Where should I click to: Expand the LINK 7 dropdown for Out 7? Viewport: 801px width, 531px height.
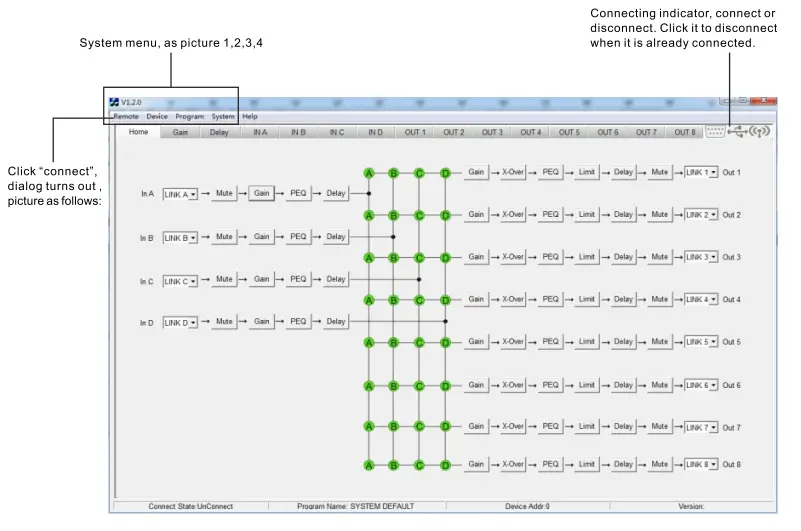701,427
